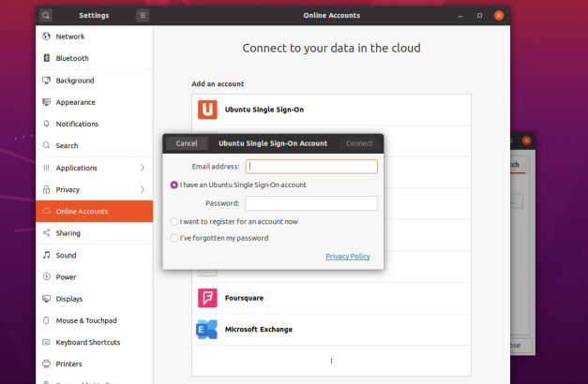Expand the Applications submenu chevron
Viewport: 588px width, 384px height.
tap(143, 168)
